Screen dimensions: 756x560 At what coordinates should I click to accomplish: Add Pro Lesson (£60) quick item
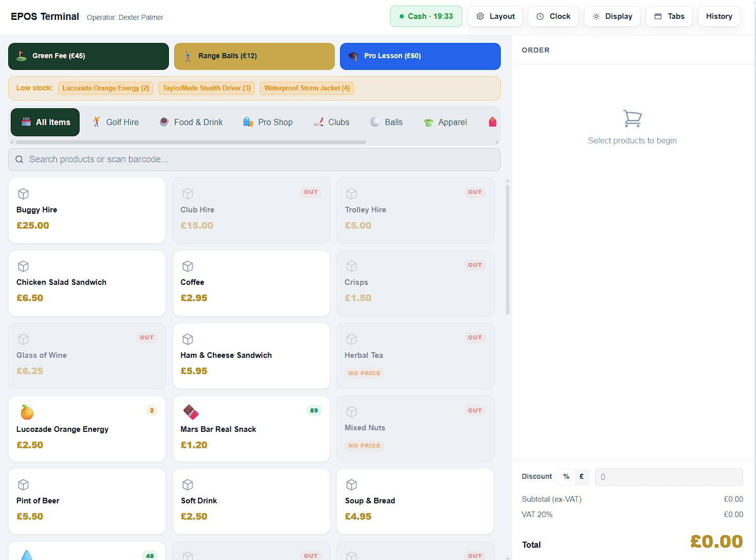[x=420, y=56]
